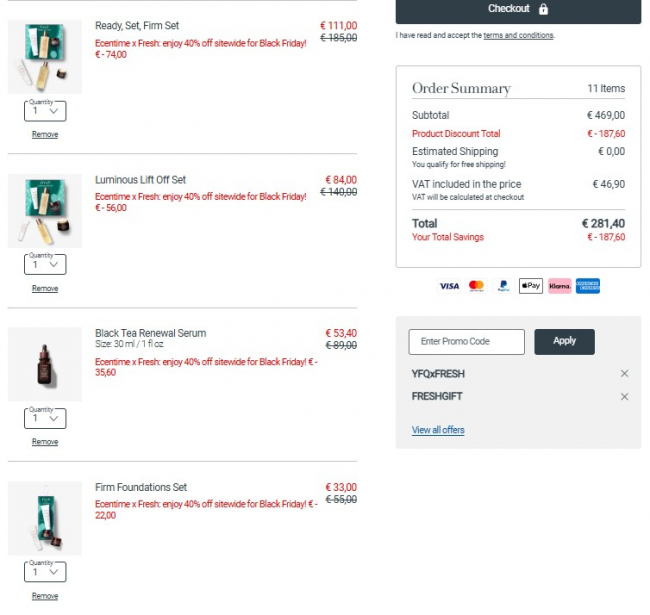The image size is (650, 615).
Task: Open the Firm Foundations Set product title
Action: tap(141, 488)
